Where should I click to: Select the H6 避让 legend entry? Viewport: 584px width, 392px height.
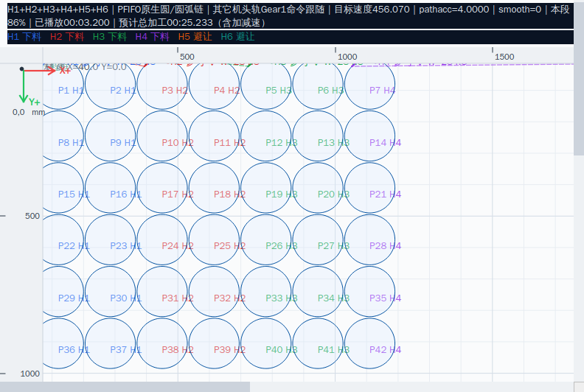coord(237,37)
